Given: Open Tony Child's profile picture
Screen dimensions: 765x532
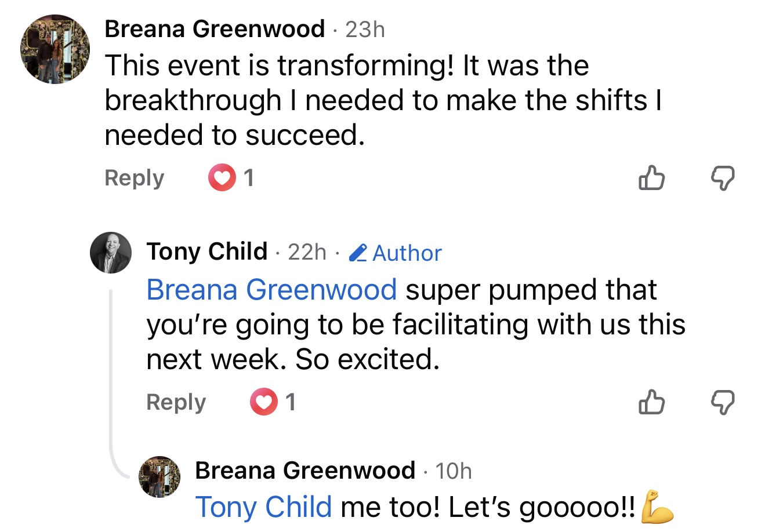Looking at the screenshot, I should tap(111, 253).
